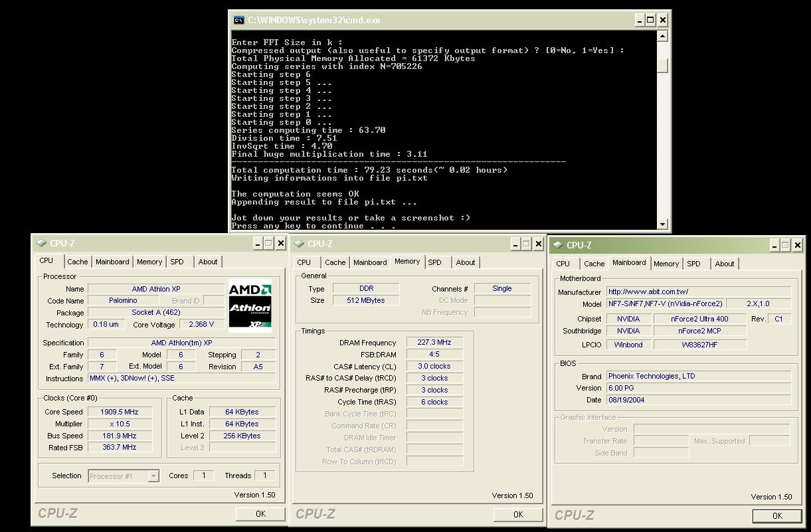
Task: Click the memory Type value DDR
Action: (366, 288)
